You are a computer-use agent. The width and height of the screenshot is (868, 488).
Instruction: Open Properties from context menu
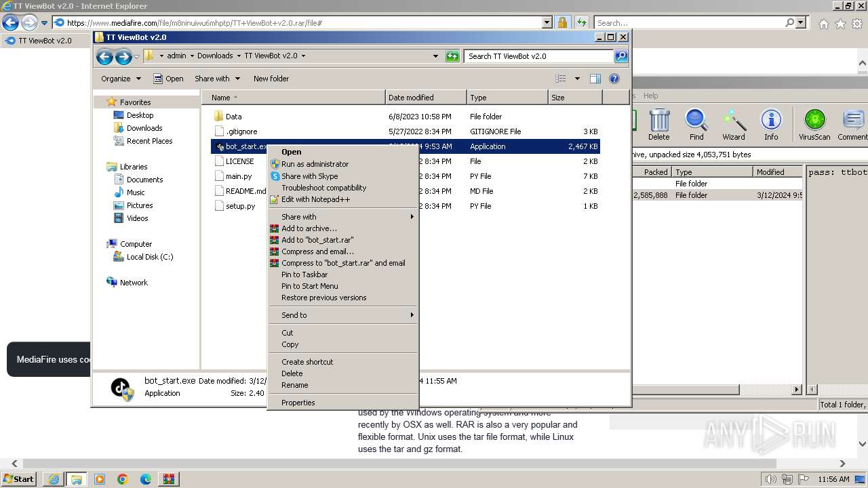(x=342, y=403)
